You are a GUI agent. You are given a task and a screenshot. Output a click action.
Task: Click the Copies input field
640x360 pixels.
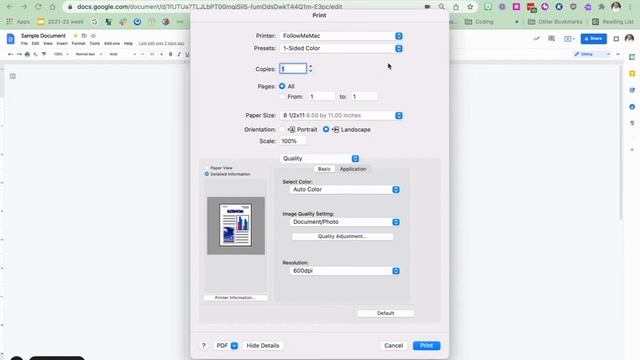293,69
